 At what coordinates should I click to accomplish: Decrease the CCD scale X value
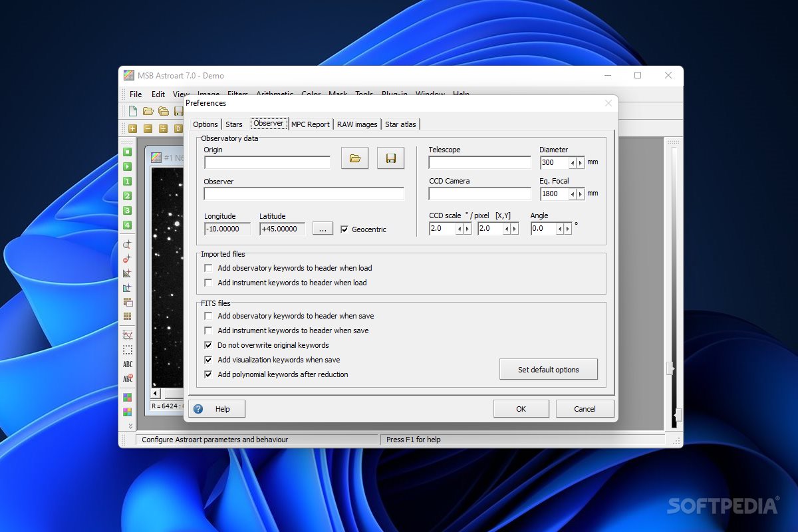(460, 228)
